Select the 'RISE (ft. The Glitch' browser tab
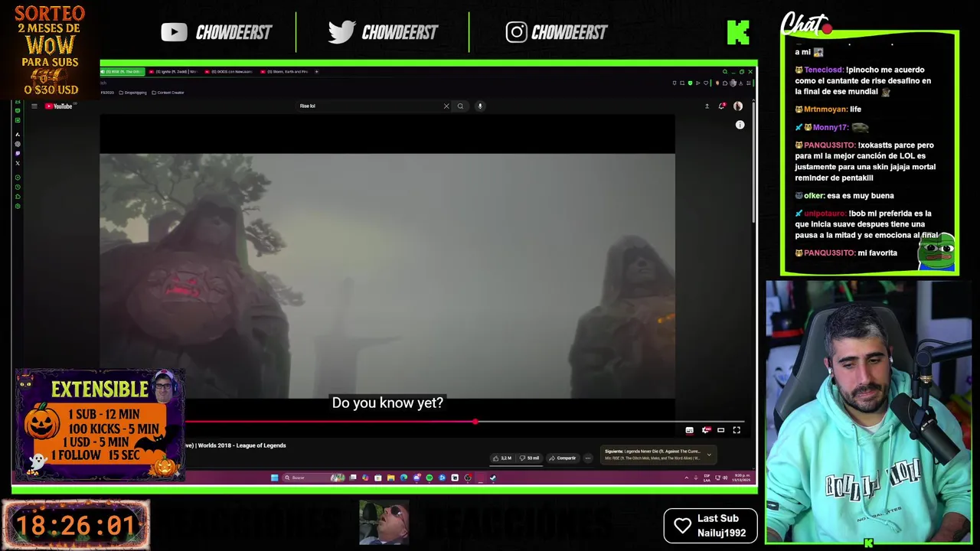Screen dimensions: 980x551 click(x=122, y=72)
